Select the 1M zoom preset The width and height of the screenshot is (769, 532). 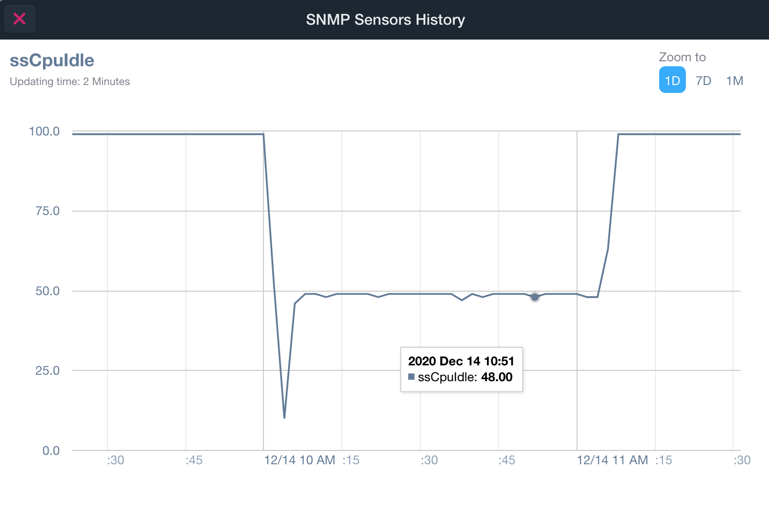[734, 80]
